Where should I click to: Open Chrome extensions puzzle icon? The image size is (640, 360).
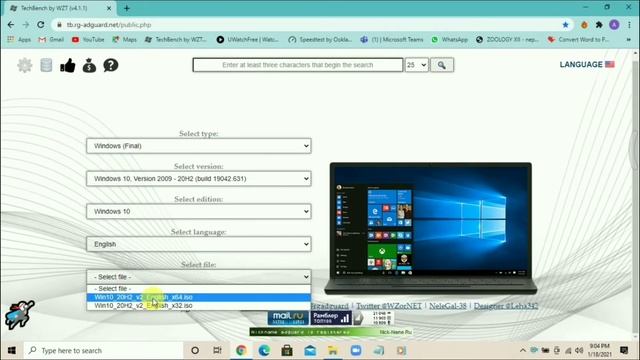[x=599, y=25]
